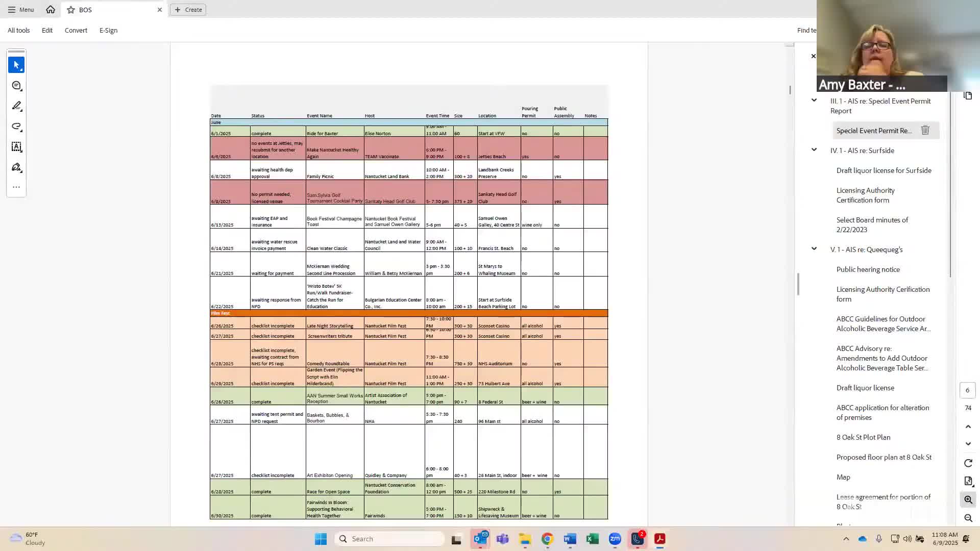Star the BOS document tab
980x551 pixels.
pyautogui.click(x=71, y=10)
